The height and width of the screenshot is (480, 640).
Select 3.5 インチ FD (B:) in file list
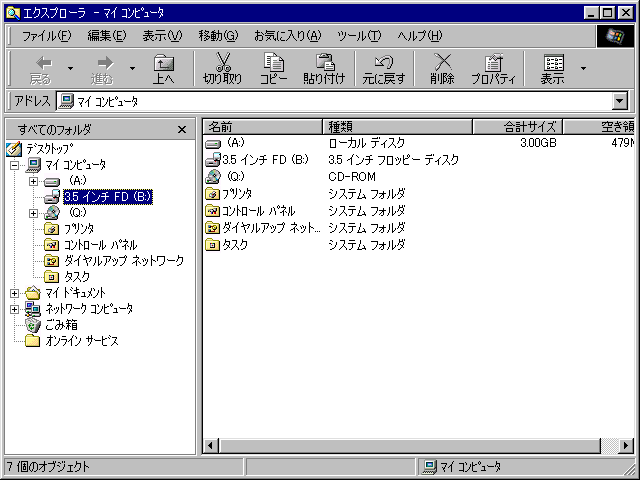(265, 160)
